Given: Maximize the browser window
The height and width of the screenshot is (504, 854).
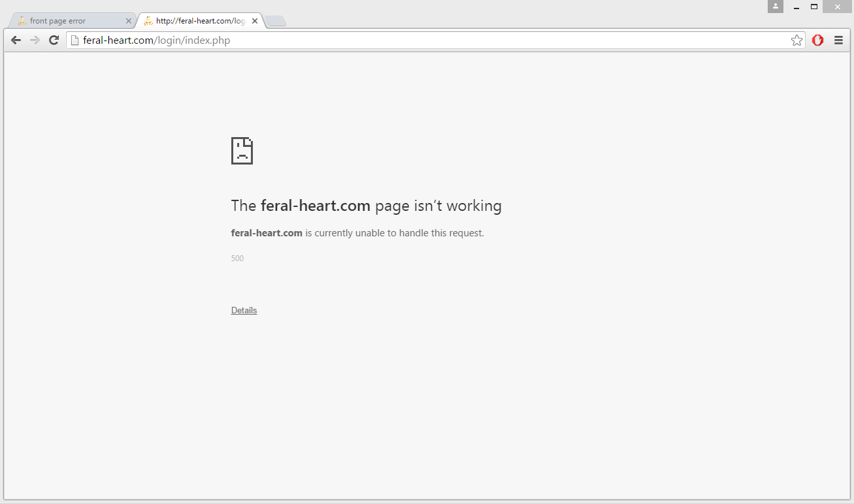Looking at the screenshot, I should pyautogui.click(x=814, y=7).
